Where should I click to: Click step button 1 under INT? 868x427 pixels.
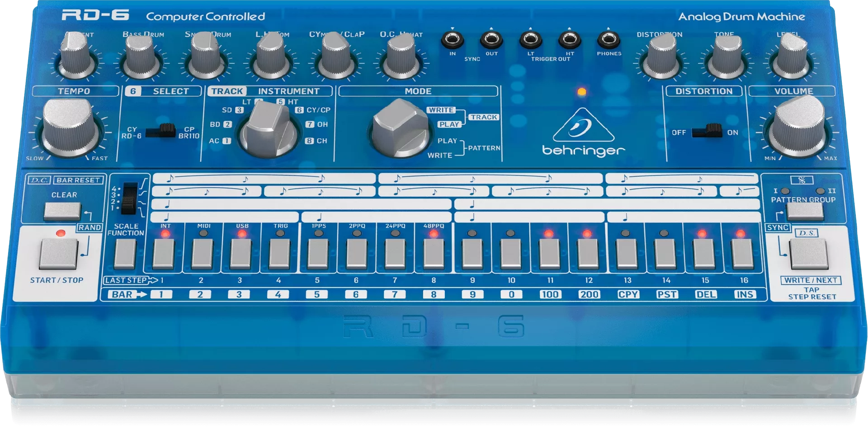click(x=163, y=254)
